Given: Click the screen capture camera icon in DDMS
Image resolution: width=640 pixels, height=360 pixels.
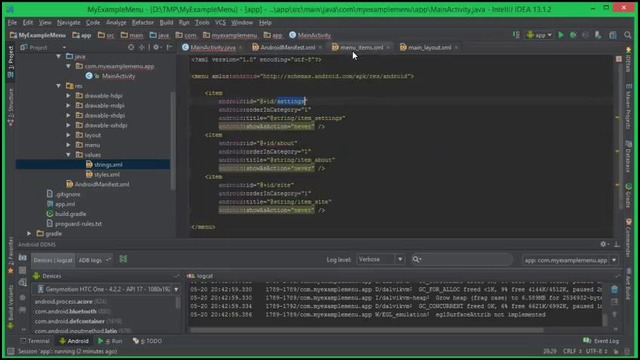Looking at the screenshot, I should pos(22,258).
